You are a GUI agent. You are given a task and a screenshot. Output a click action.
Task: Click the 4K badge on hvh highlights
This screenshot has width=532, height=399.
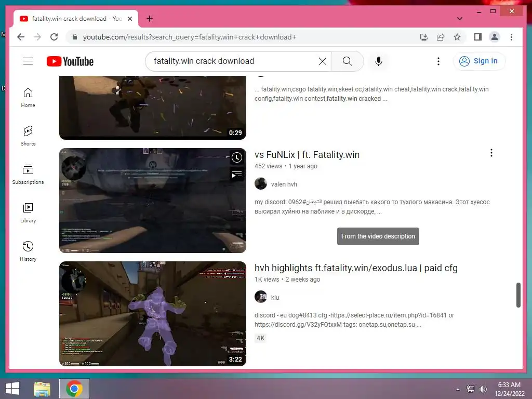tap(261, 338)
